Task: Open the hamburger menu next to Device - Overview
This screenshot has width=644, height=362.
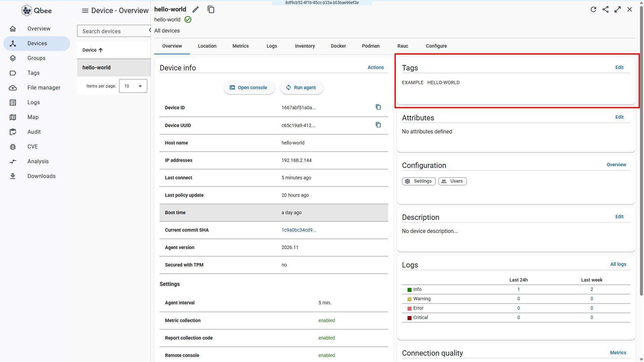Action: tap(85, 11)
